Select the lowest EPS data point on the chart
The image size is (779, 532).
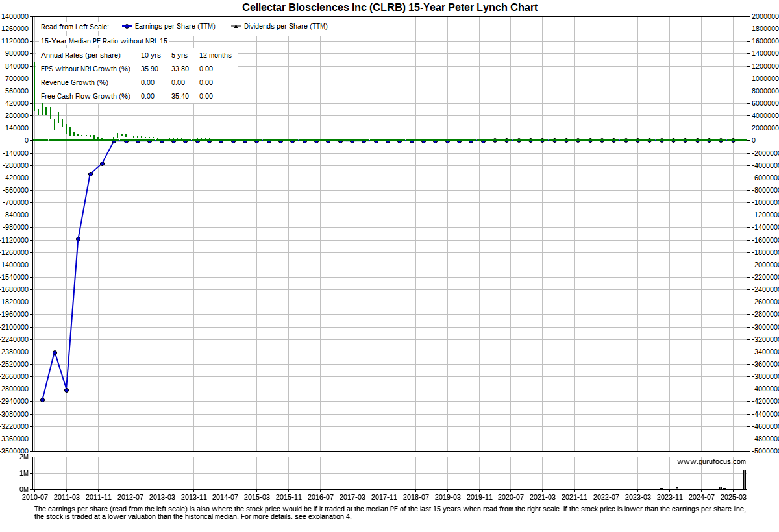pyautogui.click(x=43, y=400)
